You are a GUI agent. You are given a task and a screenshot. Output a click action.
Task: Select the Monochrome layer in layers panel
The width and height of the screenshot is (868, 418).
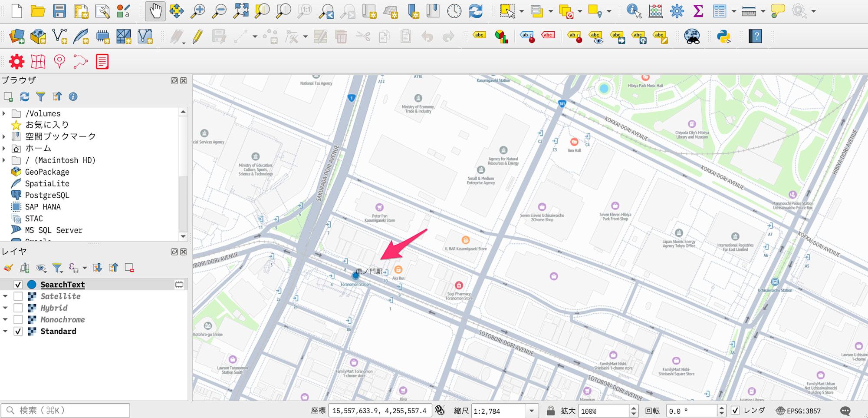pyautogui.click(x=62, y=320)
